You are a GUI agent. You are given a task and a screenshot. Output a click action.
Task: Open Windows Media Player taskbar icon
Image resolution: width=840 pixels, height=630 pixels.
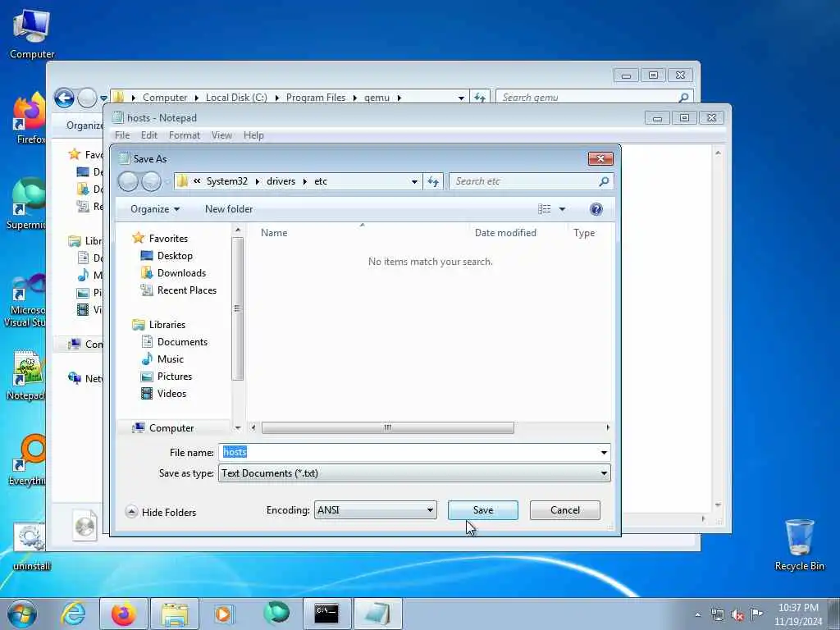[224, 614]
